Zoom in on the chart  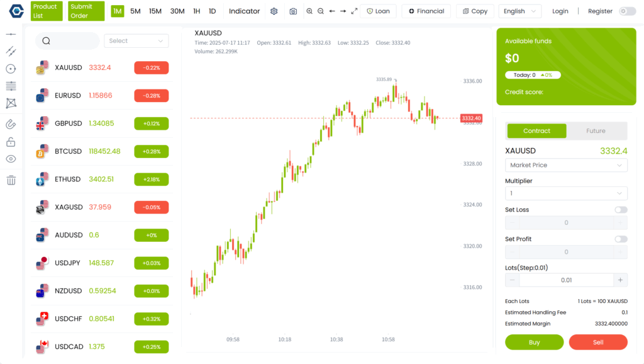(x=309, y=11)
